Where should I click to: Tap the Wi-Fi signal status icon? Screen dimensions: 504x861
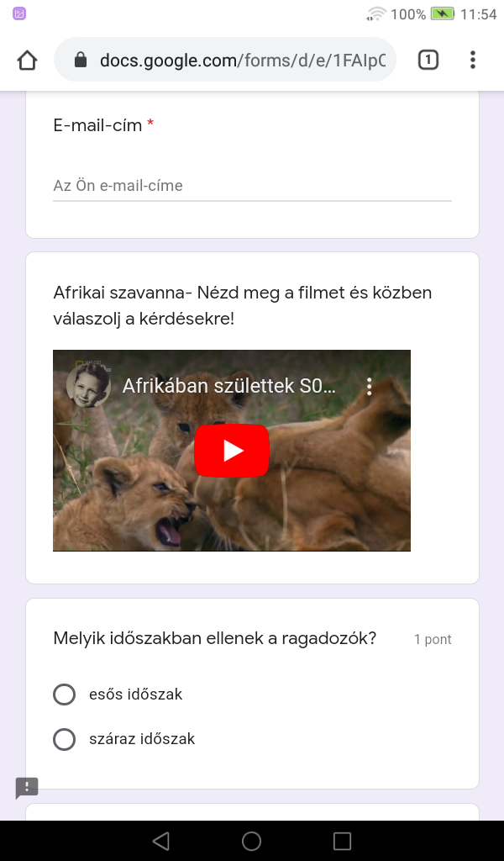tap(376, 13)
